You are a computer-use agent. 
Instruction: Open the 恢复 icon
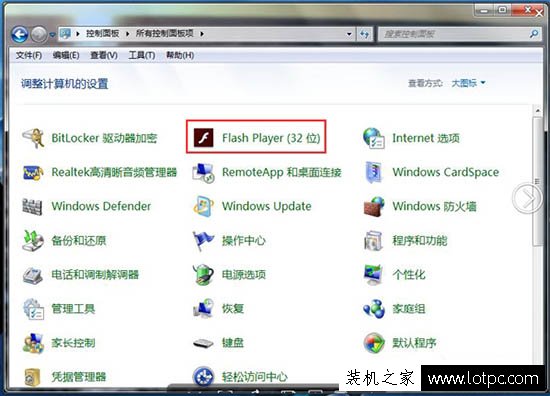[x=203, y=309]
